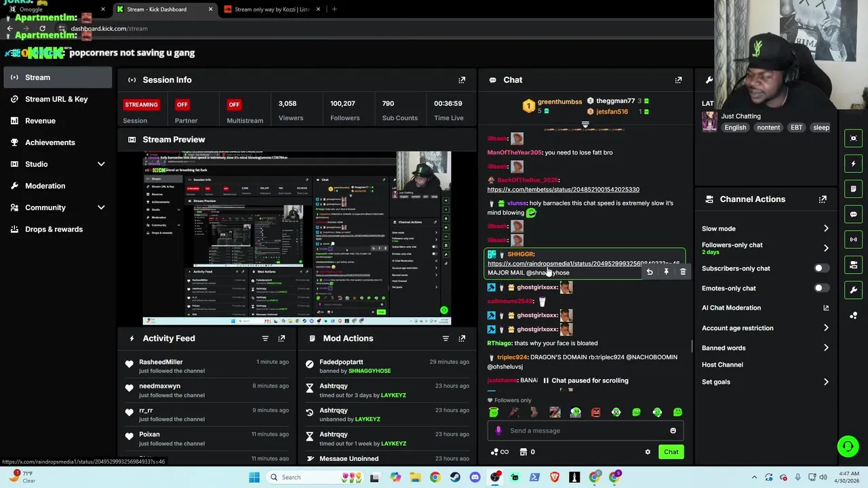Open Stream in sidebar
Viewport: 868px width, 488px height.
pyautogui.click(x=57, y=77)
